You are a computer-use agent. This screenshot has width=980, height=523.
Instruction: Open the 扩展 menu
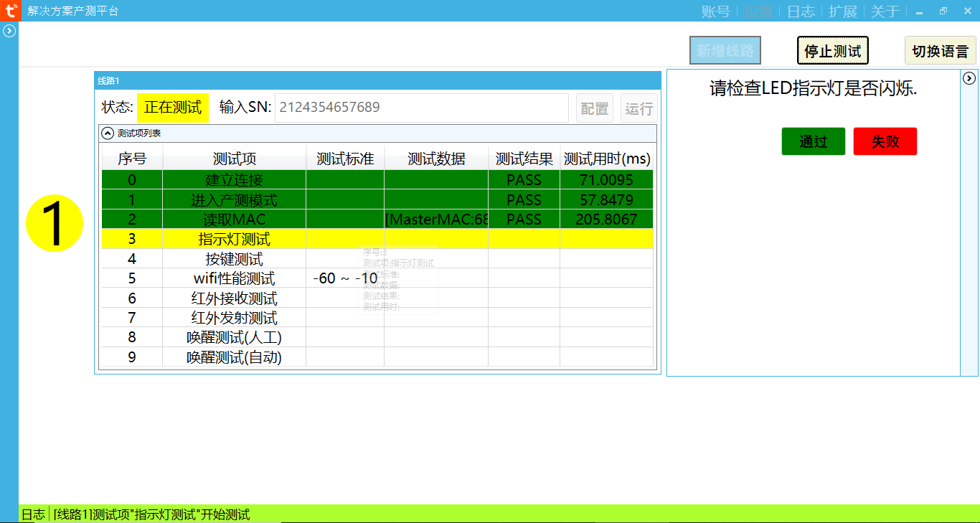click(x=843, y=11)
